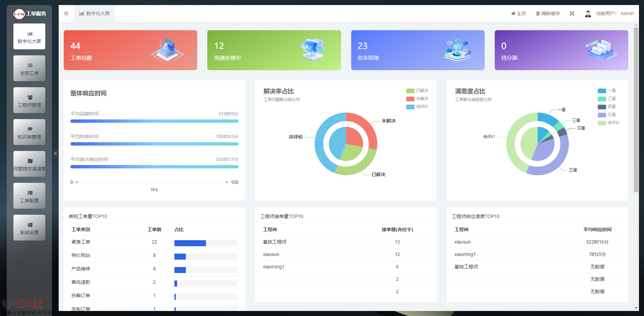Viewport: 644px width, 316px height.
Task: Click the 785时43分 value
Action: click(x=227, y=137)
